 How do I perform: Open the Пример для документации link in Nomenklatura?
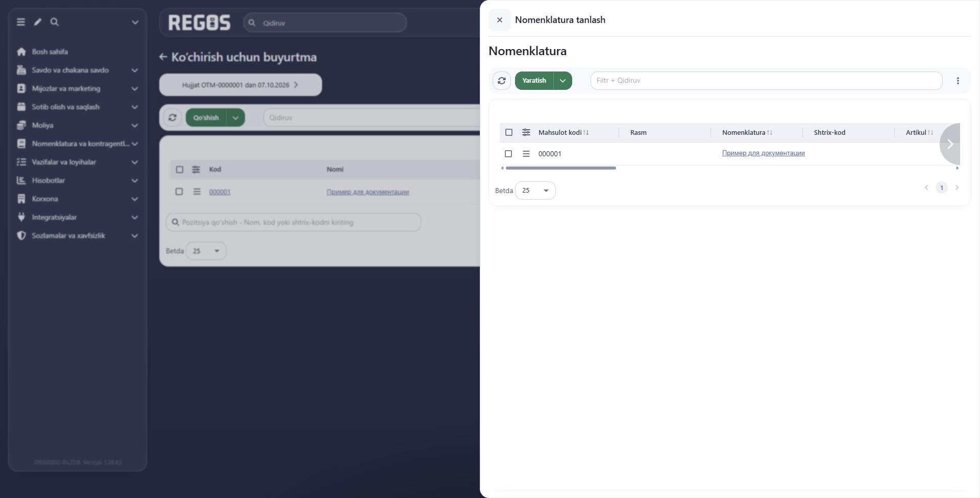763,153
